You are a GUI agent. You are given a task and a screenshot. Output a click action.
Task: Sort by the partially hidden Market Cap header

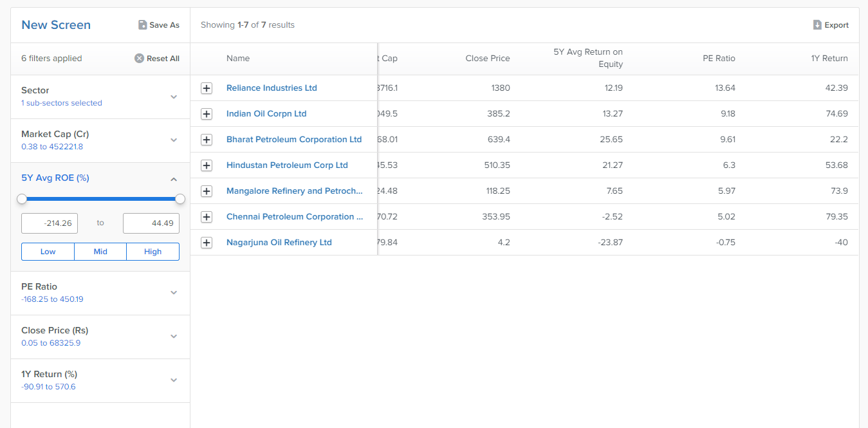tap(388, 59)
